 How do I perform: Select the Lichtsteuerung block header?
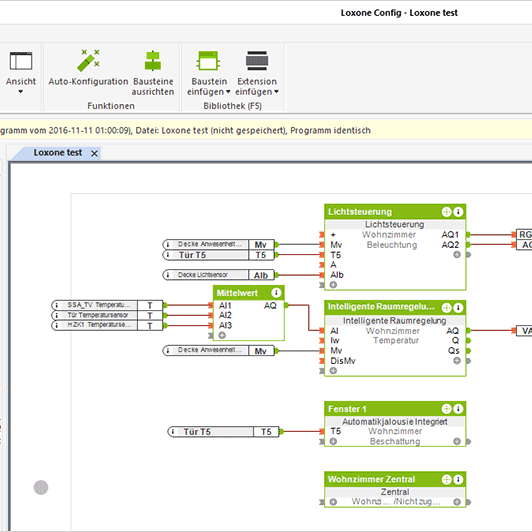tap(395, 212)
